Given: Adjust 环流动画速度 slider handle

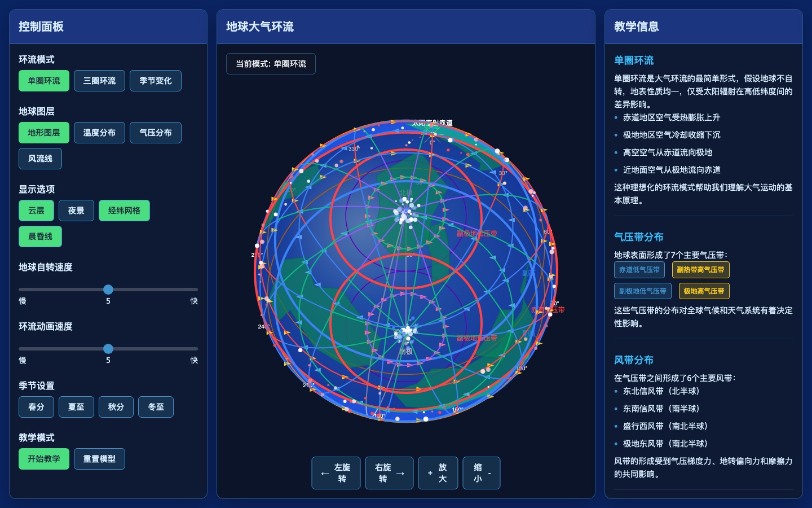Looking at the screenshot, I should (x=108, y=349).
